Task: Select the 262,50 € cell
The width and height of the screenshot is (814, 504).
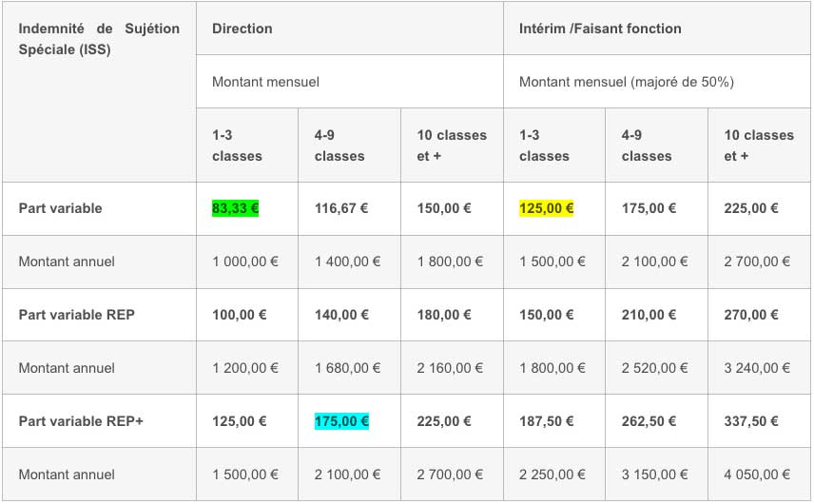Action: click(x=649, y=421)
